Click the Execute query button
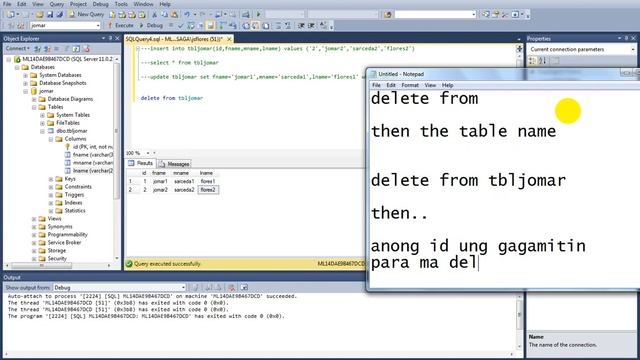Viewport: 640px width, 360px height. point(120,25)
